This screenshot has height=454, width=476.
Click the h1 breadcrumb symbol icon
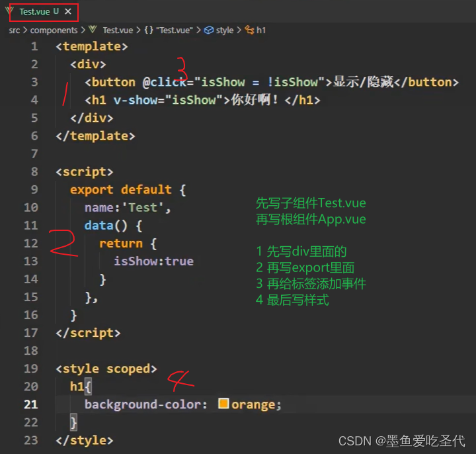pyautogui.click(x=249, y=30)
